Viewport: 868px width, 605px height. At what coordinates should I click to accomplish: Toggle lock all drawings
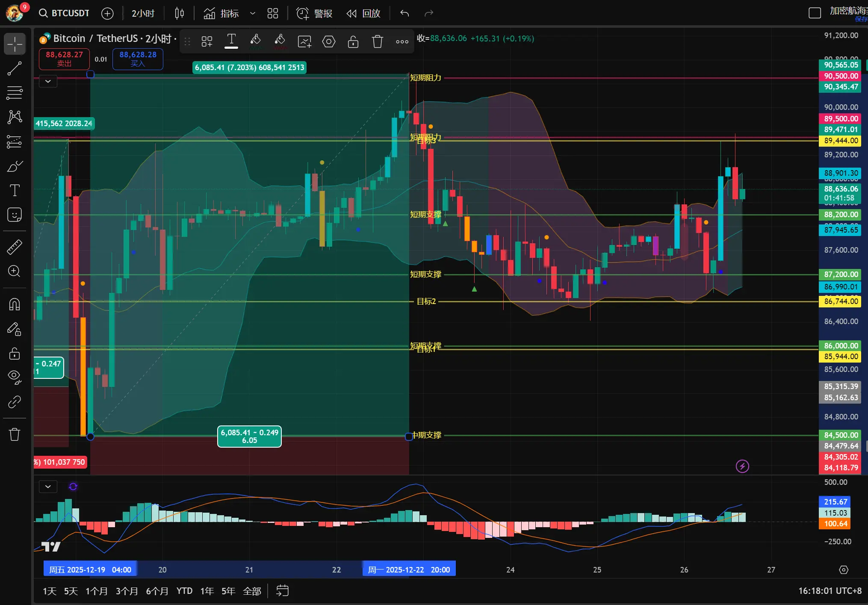click(15, 354)
